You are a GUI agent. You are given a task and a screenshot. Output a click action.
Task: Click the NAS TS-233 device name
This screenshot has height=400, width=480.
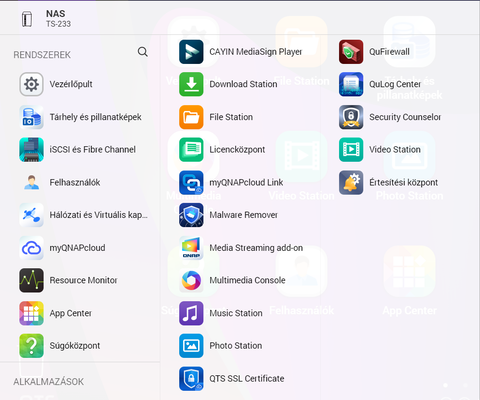click(58, 19)
